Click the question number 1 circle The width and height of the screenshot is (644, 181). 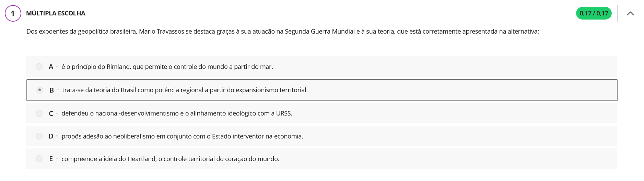coord(13,13)
